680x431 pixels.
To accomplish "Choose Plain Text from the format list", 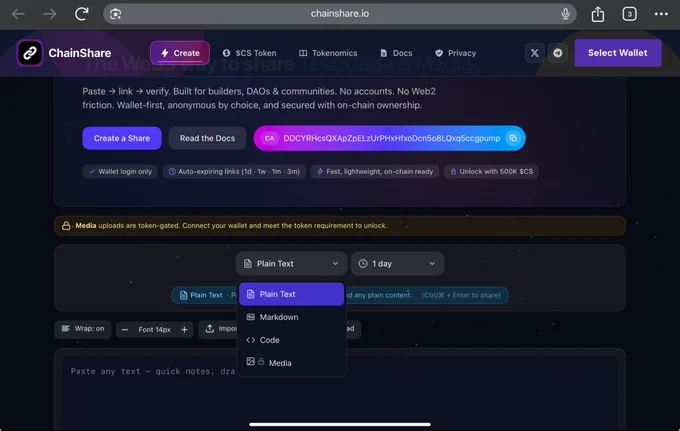I will click(x=291, y=294).
